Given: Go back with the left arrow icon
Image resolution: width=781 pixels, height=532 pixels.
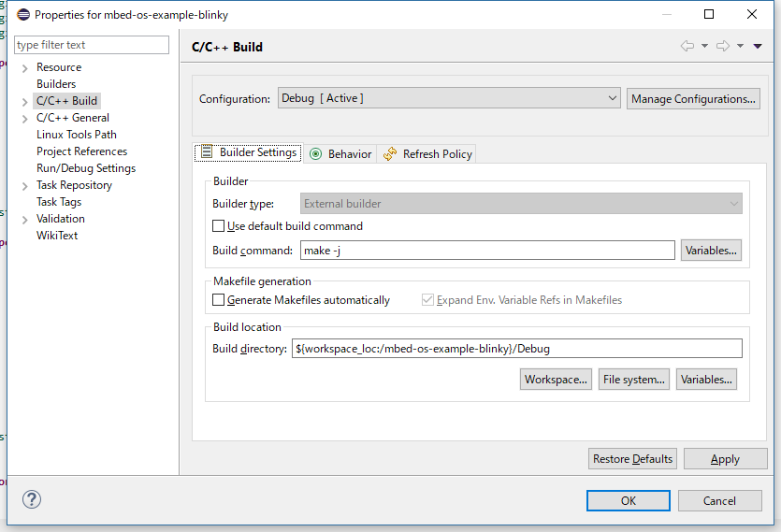Looking at the screenshot, I should pyautogui.click(x=687, y=46).
